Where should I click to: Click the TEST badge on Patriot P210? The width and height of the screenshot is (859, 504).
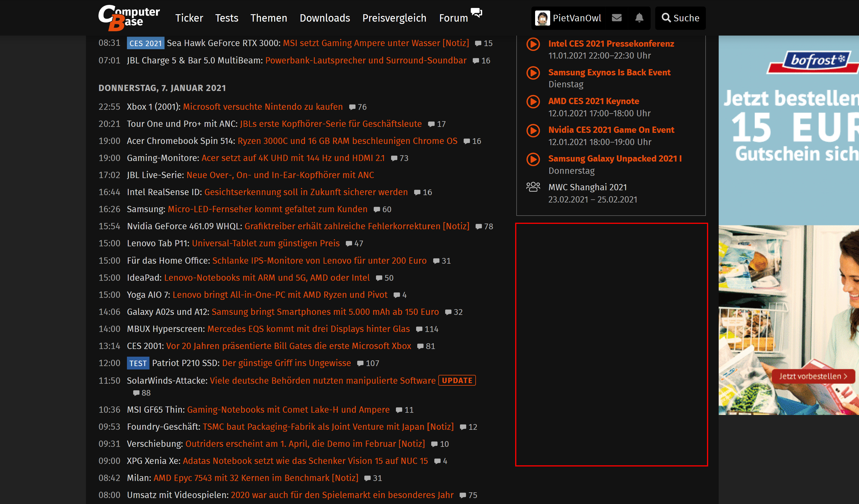[x=138, y=363]
